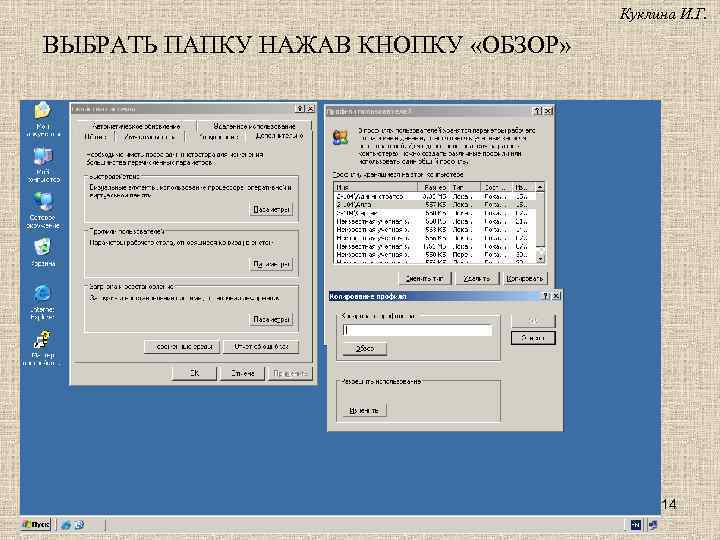
Task: Open Параметры in the Быстродействие group
Action: [x=271, y=209]
